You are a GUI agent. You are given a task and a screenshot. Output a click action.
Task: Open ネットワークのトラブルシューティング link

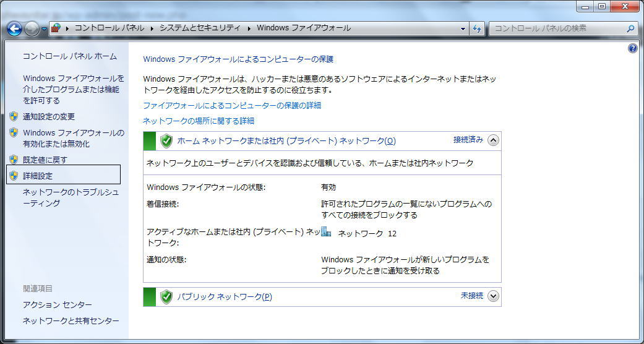(71, 198)
